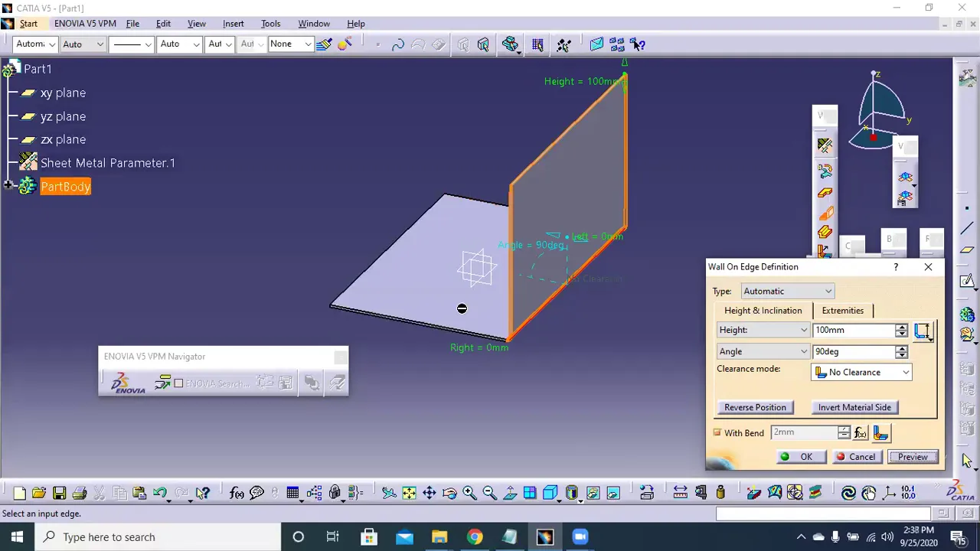Click the Normal View icon
Viewport: 980px width, 551px height.
509,494
